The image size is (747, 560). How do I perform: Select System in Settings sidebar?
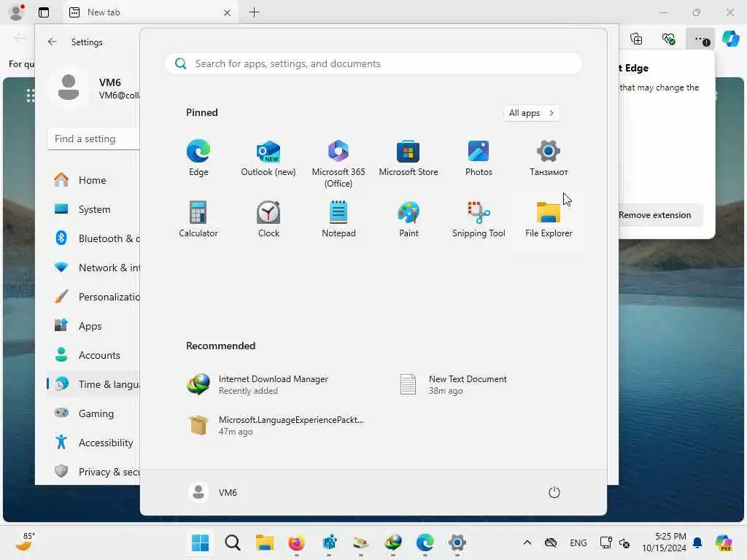click(93, 209)
